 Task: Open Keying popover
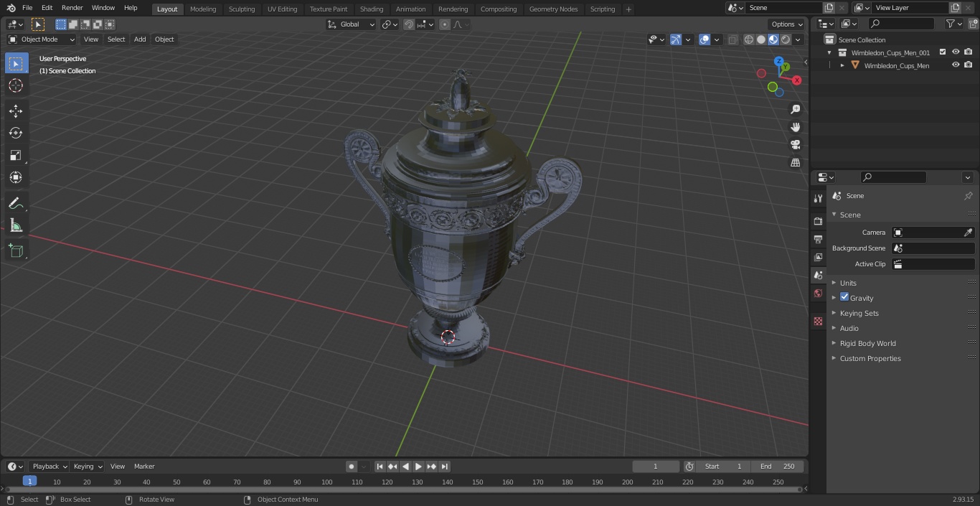(88, 467)
